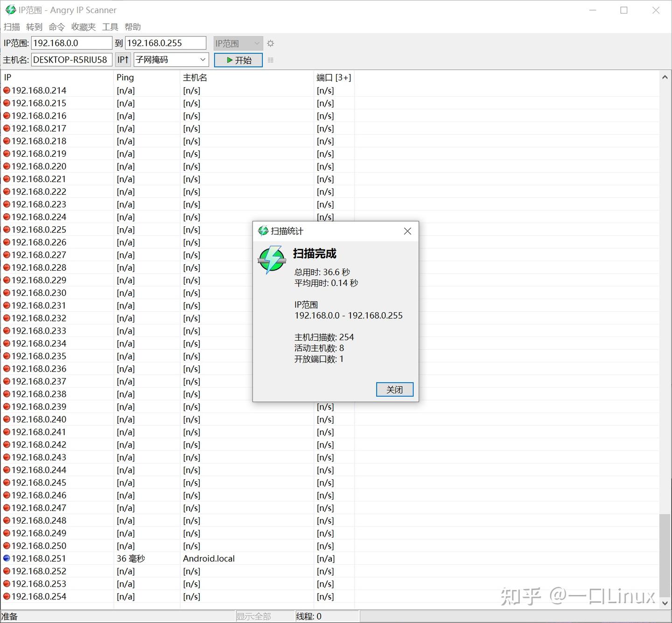Select the 192.168.0.251 row IP text

point(39,559)
